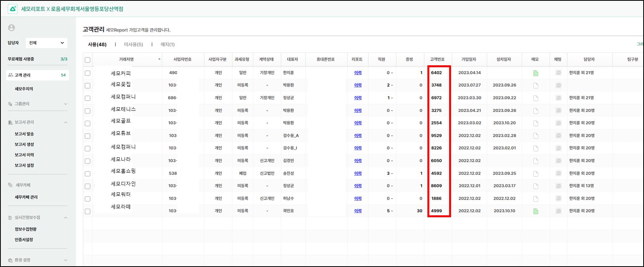Switch to the 해지(1) tab
This screenshot has width=644, height=267.
tap(167, 45)
